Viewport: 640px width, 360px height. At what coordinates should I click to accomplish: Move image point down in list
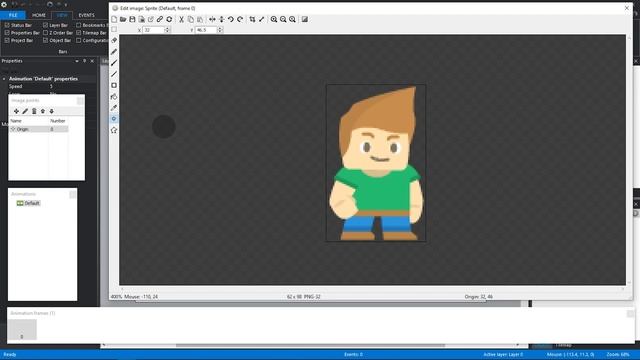click(52, 111)
